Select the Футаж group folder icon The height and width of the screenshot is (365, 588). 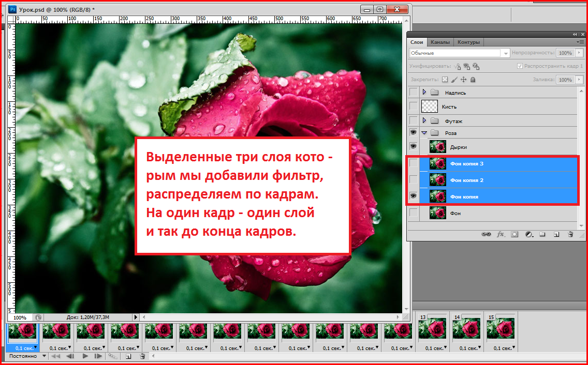[x=435, y=120]
